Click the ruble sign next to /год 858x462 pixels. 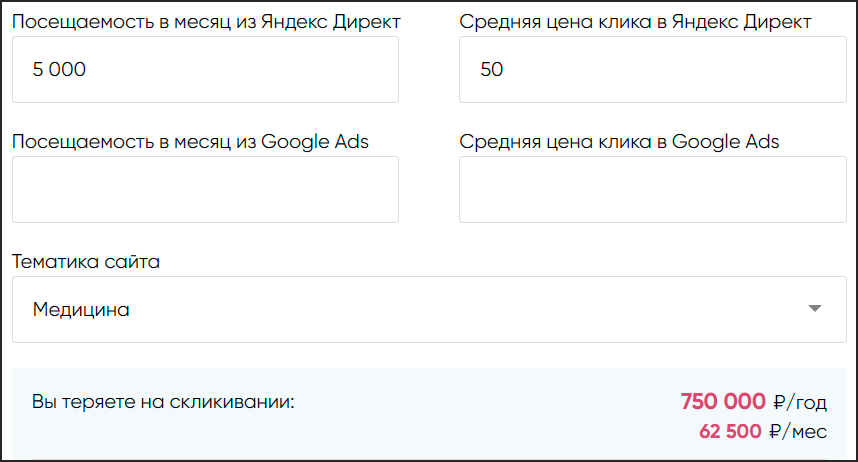(781, 402)
